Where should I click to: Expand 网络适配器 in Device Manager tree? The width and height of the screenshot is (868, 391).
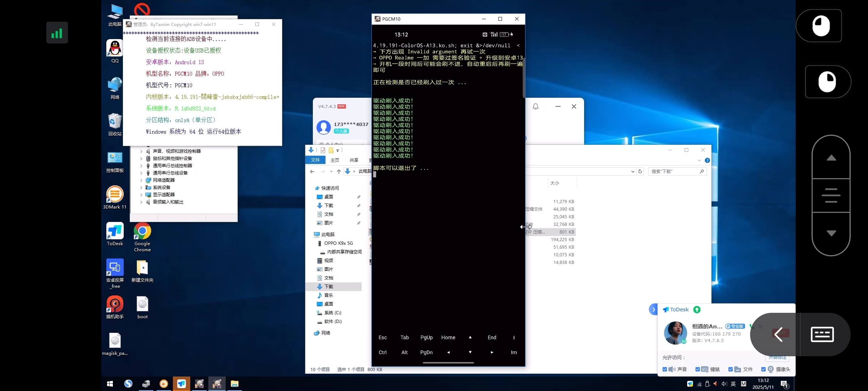[x=141, y=180]
